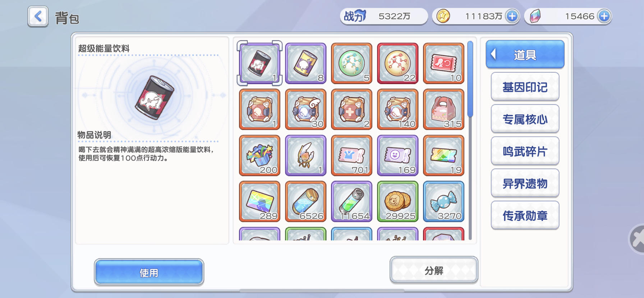Select the green vial item with count 11654
This screenshot has width=644, height=298.
click(x=351, y=202)
